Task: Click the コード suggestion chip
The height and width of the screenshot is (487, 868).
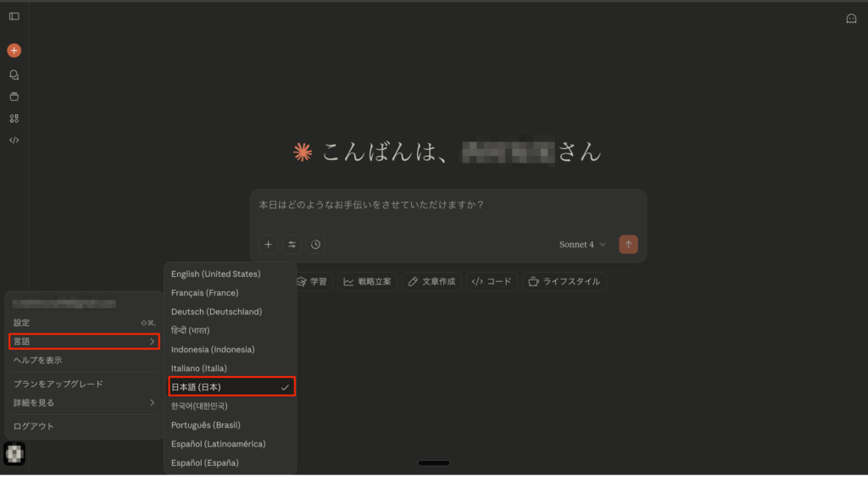Action: point(492,282)
